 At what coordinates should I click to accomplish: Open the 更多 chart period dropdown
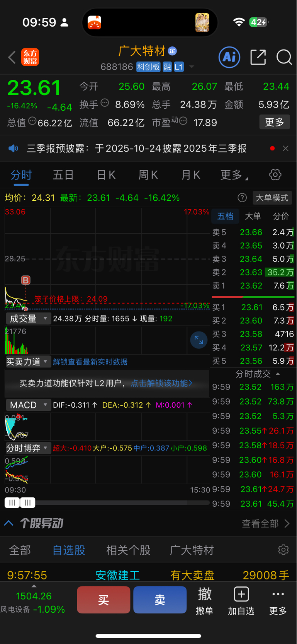click(234, 175)
